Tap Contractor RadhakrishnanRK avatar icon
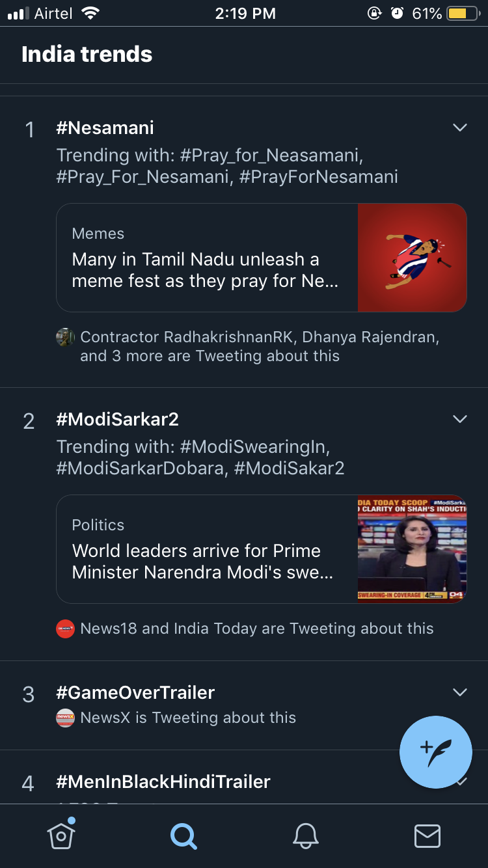488x868 pixels. 65,337
